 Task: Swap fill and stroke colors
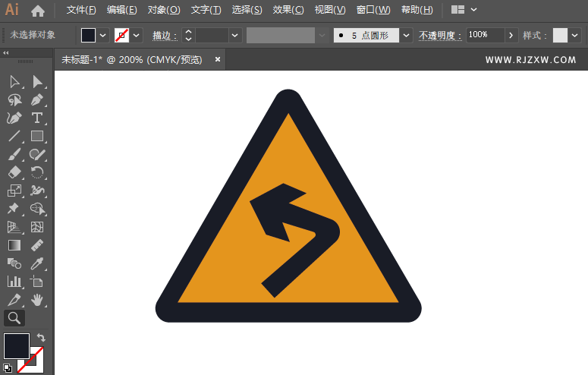click(x=41, y=338)
